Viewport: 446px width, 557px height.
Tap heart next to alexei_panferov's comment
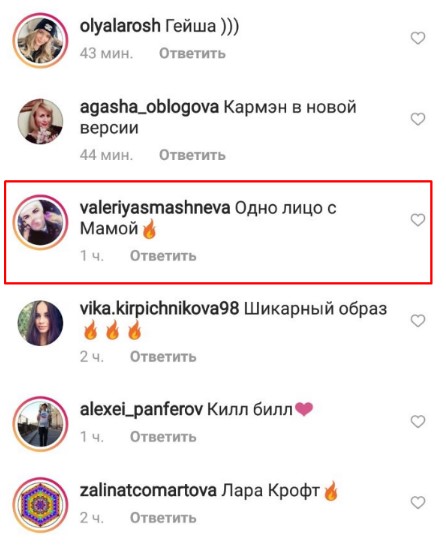tap(418, 422)
